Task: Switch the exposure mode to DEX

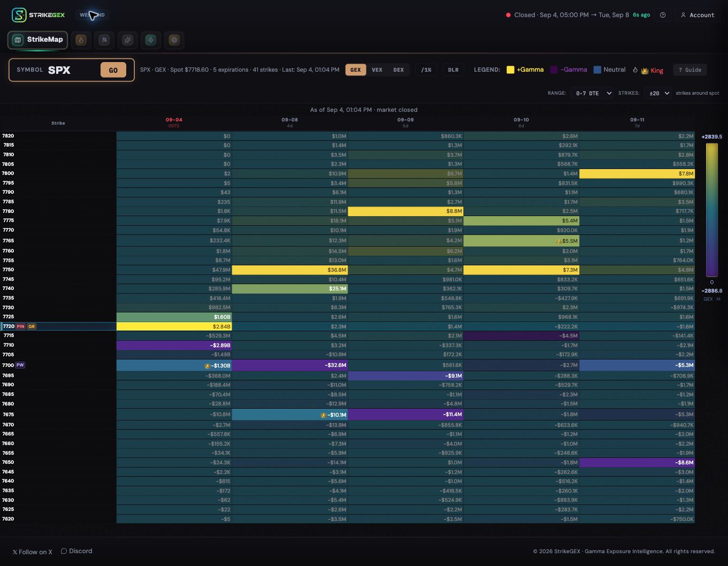Action: (x=399, y=70)
